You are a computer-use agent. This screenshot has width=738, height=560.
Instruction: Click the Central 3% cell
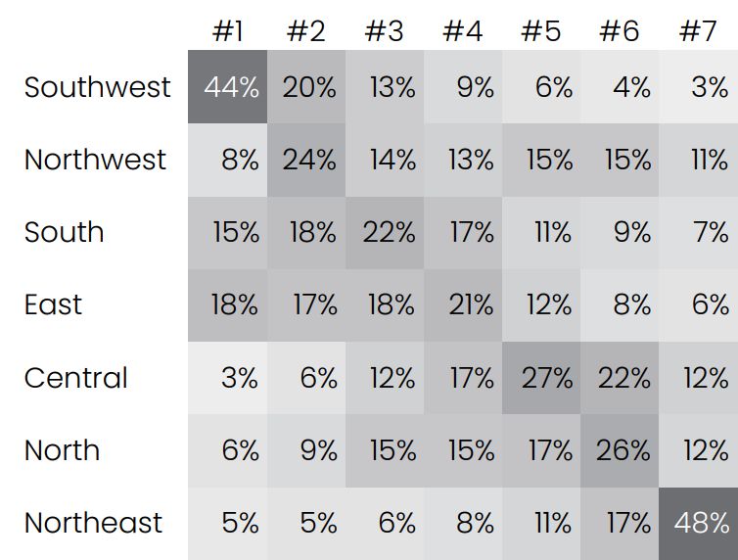227,378
